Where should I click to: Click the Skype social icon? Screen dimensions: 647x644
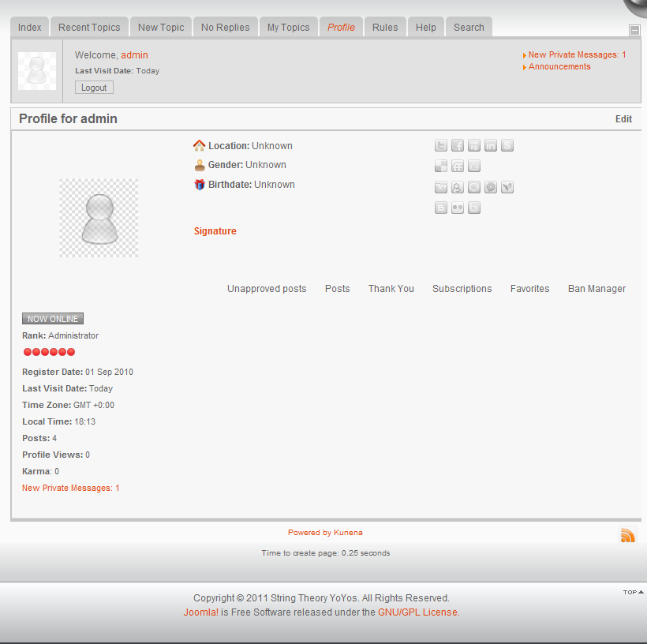point(507,146)
